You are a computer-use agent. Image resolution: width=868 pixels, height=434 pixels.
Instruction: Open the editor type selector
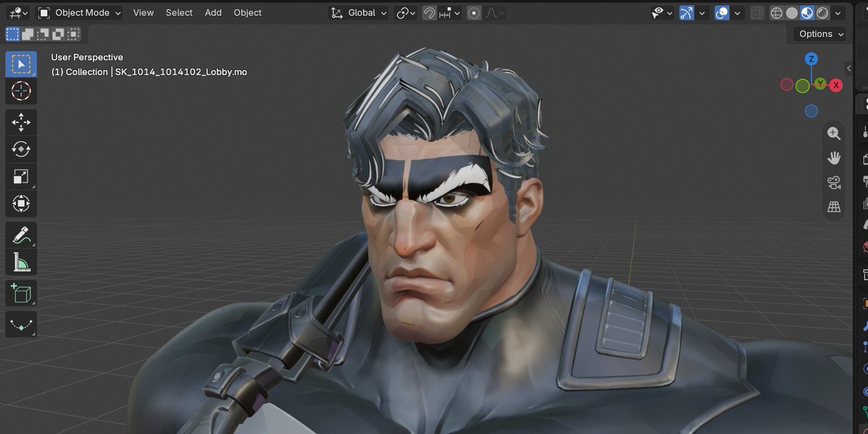pos(17,12)
